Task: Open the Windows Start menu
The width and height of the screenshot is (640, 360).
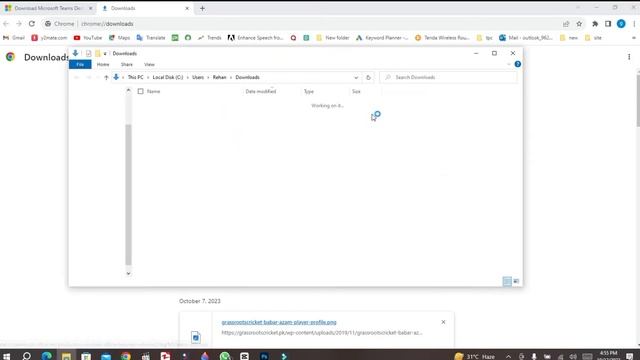Action: tap(7, 356)
